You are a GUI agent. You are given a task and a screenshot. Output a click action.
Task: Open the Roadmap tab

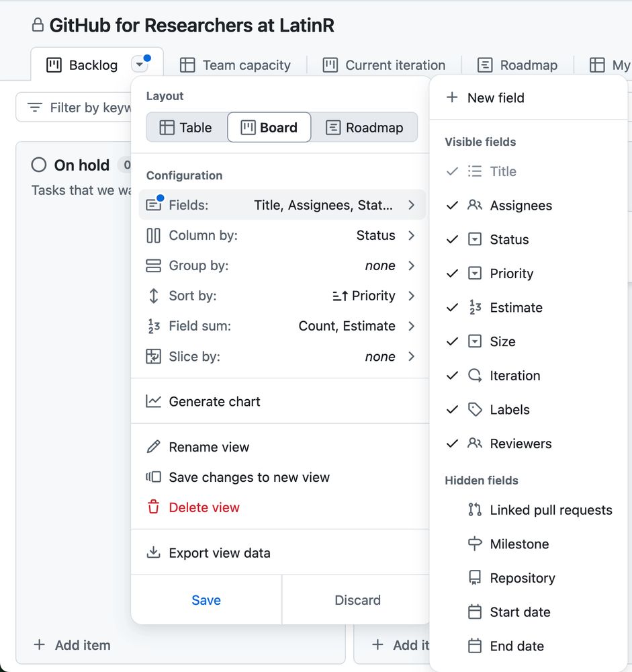(518, 65)
